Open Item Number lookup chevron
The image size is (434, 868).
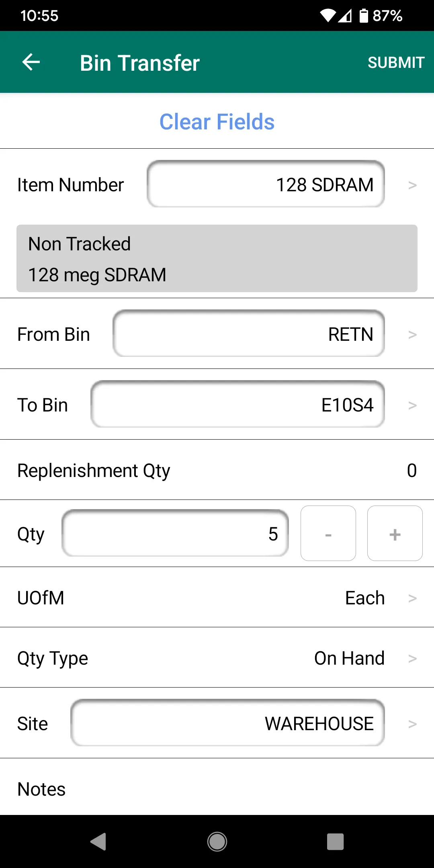click(412, 185)
